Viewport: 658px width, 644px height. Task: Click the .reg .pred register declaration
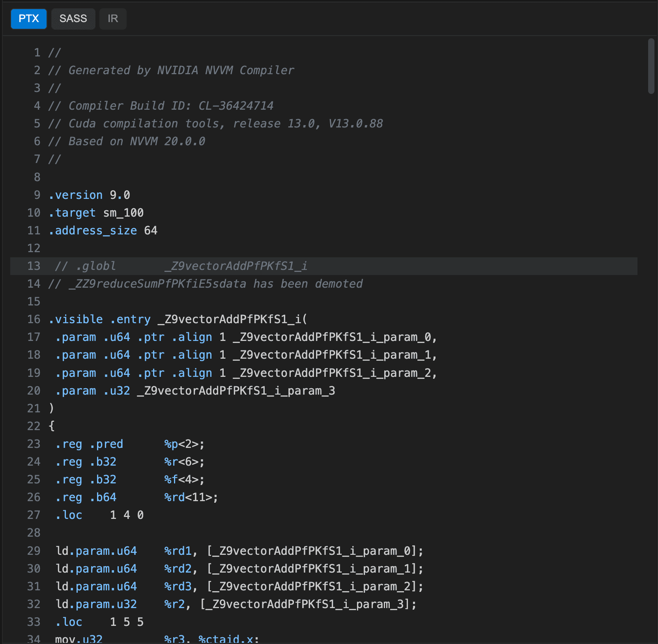89,444
